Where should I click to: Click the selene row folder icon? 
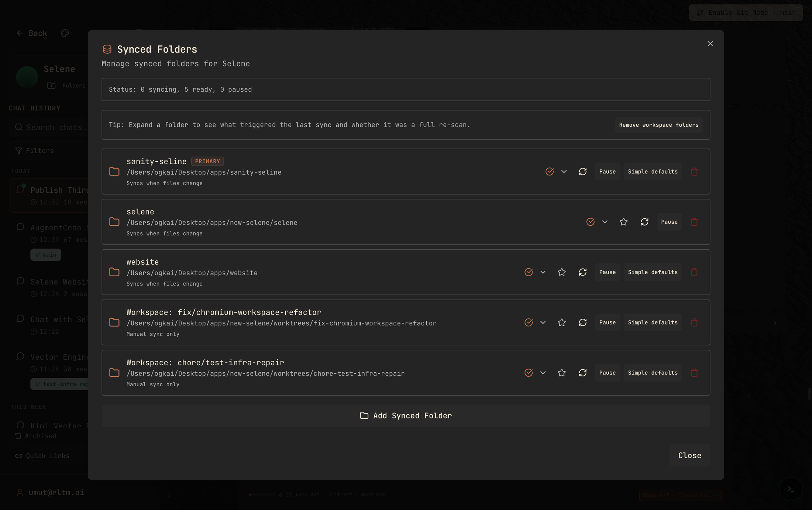pyautogui.click(x=114, y=222)
